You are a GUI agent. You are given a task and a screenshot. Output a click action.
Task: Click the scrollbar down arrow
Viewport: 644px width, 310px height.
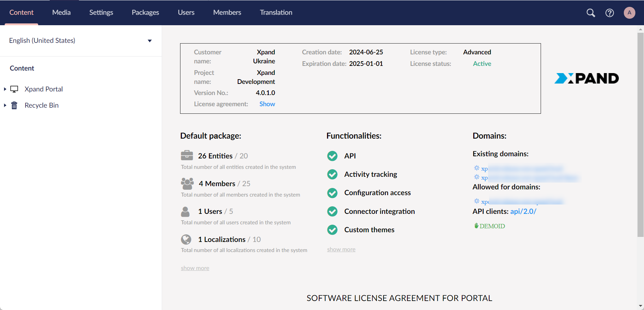point(640,306)
